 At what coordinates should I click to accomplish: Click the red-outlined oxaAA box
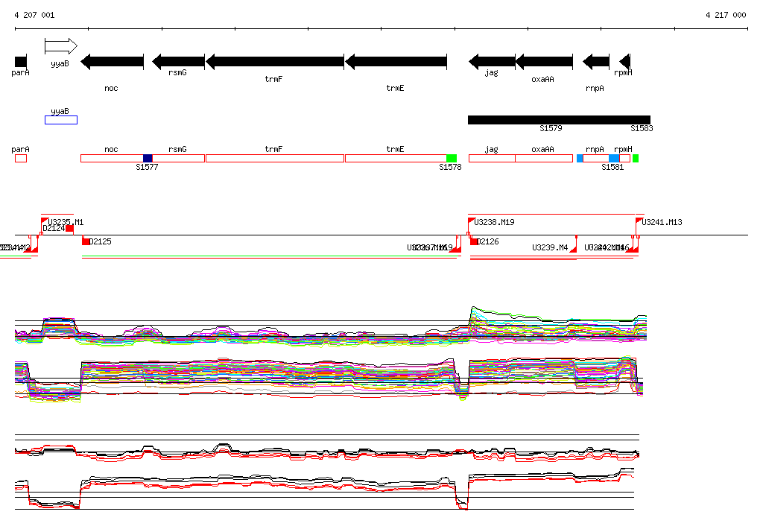tap(544, 158)
